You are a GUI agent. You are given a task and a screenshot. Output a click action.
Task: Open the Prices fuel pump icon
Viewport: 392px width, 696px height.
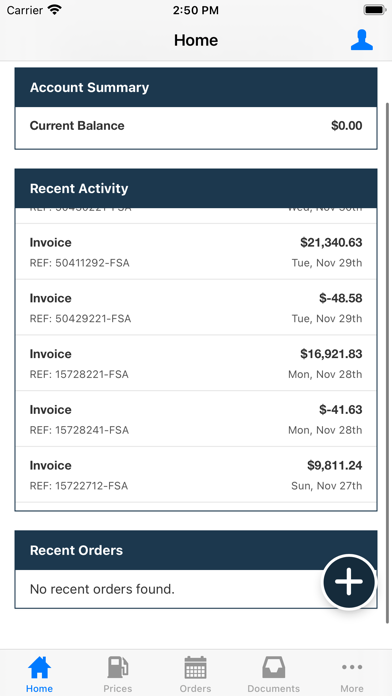click(118, 667)
